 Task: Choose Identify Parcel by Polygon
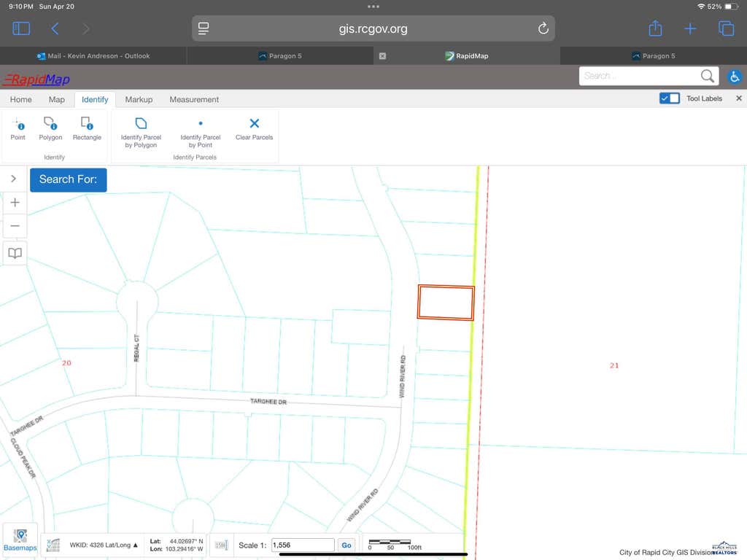pos(141,133)
